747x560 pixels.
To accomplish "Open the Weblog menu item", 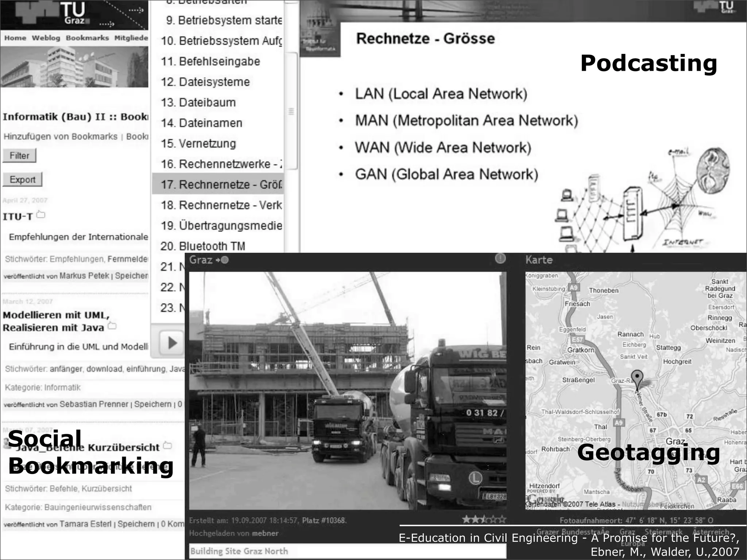I will click(46, 38).
